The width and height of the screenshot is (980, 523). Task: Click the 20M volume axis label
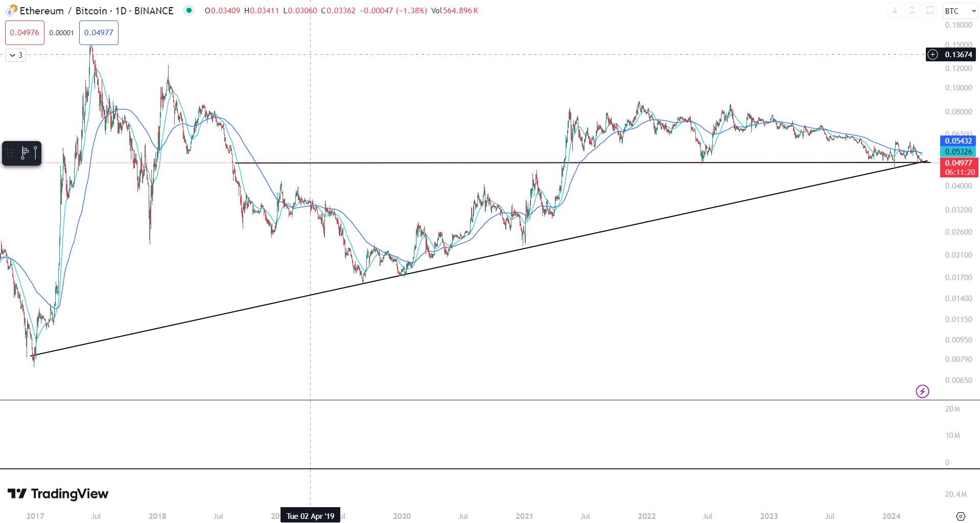point(952,409)
